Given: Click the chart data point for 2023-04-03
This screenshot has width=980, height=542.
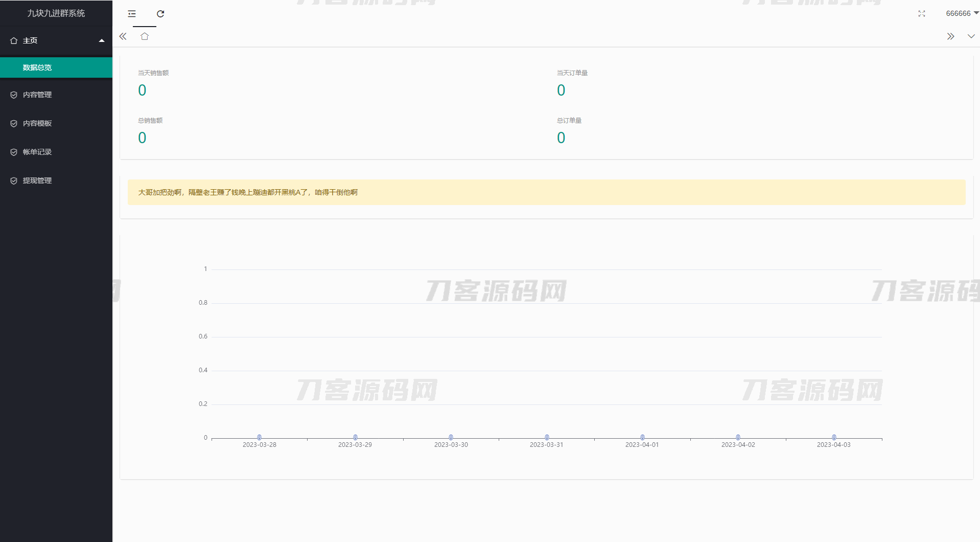Looking at the screenshot, I should [834, 437].
